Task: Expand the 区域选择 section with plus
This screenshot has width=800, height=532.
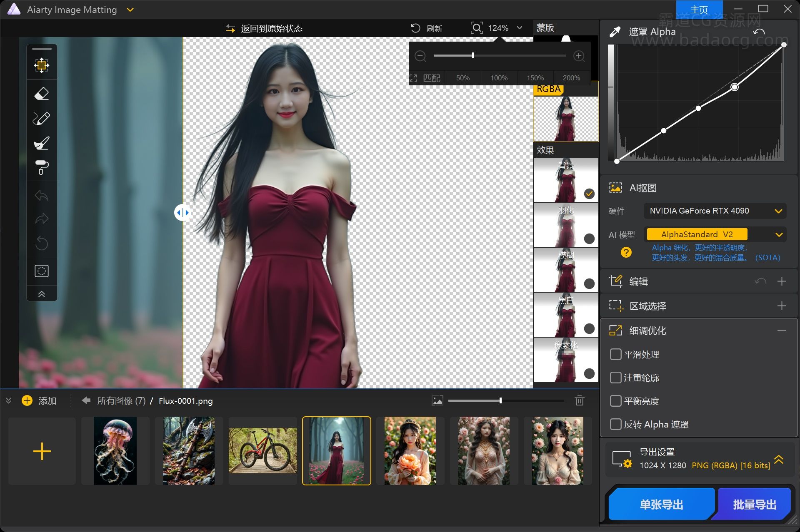Action: tap(782, 306)
